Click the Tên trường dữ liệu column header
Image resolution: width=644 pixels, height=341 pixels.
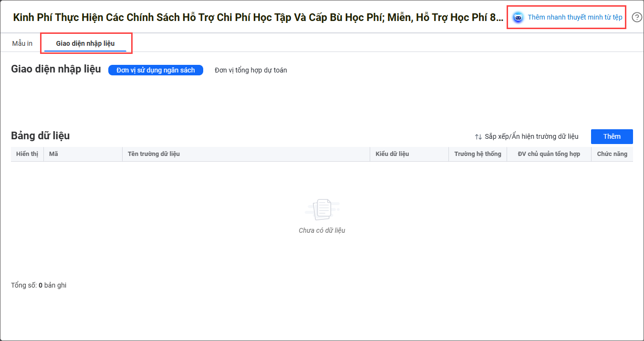click(x=154, y=154)
